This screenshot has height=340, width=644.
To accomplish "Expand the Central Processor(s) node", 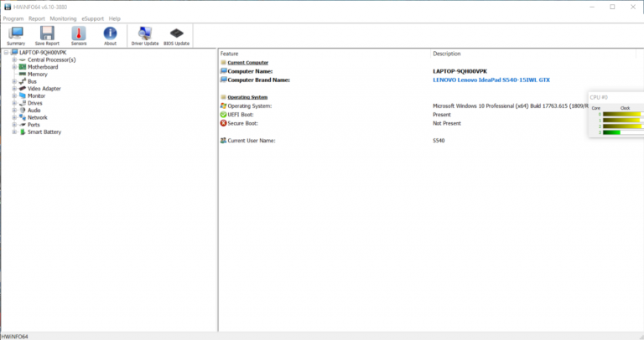I will coord(14,59).
